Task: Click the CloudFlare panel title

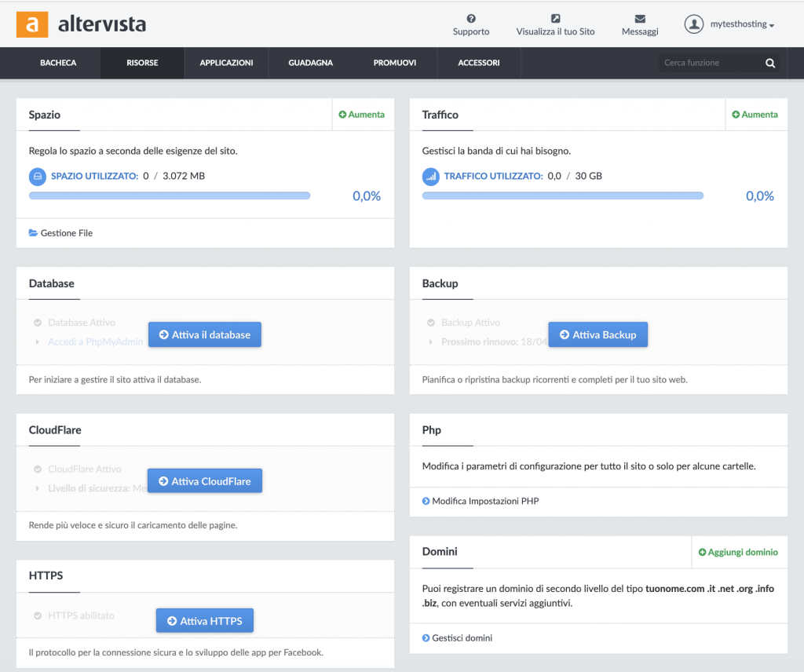Action: [x=55, y=430]
